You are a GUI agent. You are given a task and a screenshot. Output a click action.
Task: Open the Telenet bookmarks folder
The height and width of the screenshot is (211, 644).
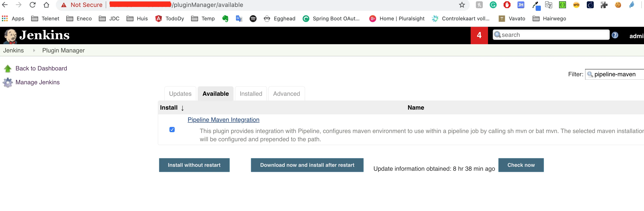click(x=45, y=18)
